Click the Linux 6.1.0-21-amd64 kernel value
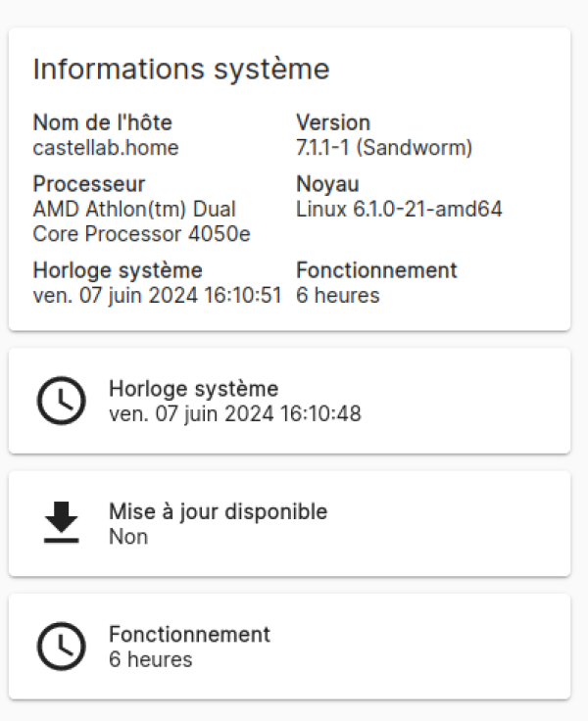 click(399, 210)
